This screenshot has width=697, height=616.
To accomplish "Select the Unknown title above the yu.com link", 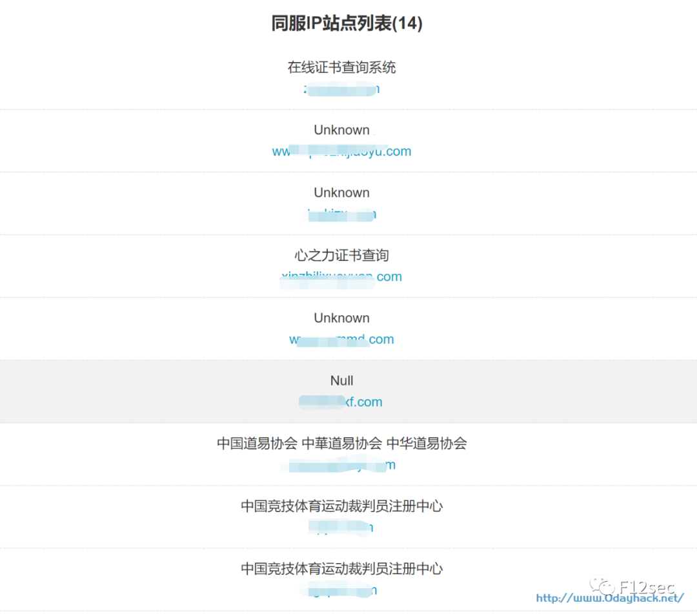I will point(341,130).
